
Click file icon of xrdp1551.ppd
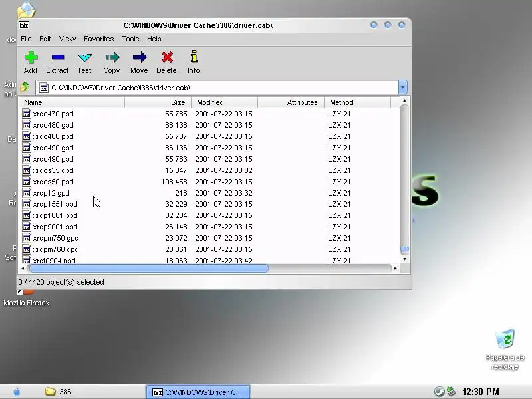(27, 204)
